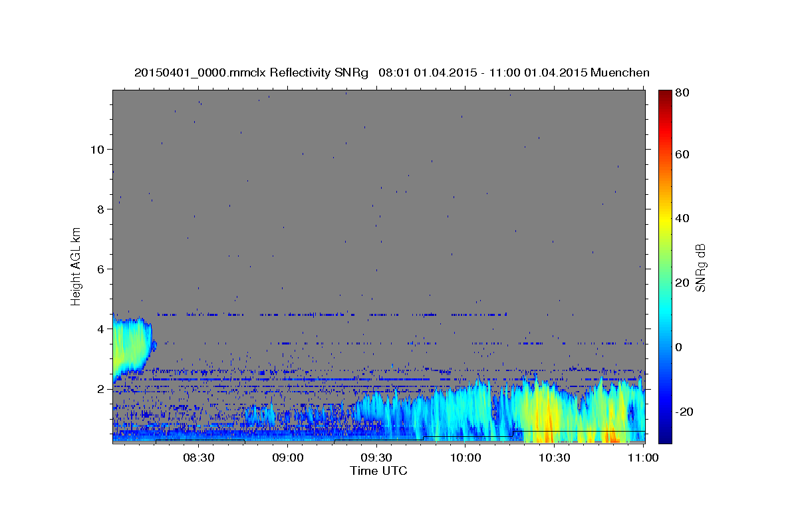Screen dimensions: 798x532
Task: Click the height axis label 8
Action: (99, 209)
